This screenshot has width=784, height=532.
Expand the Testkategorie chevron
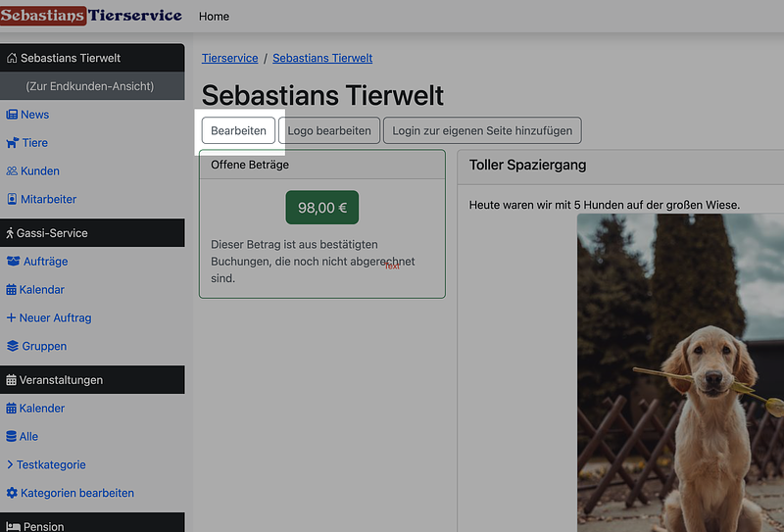tap(10, 464)
